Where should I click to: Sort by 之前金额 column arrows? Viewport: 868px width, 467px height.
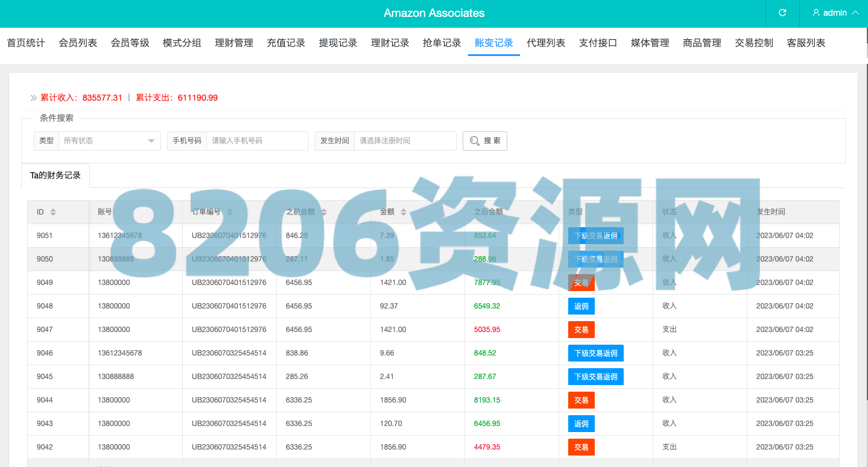click(324, 212)
